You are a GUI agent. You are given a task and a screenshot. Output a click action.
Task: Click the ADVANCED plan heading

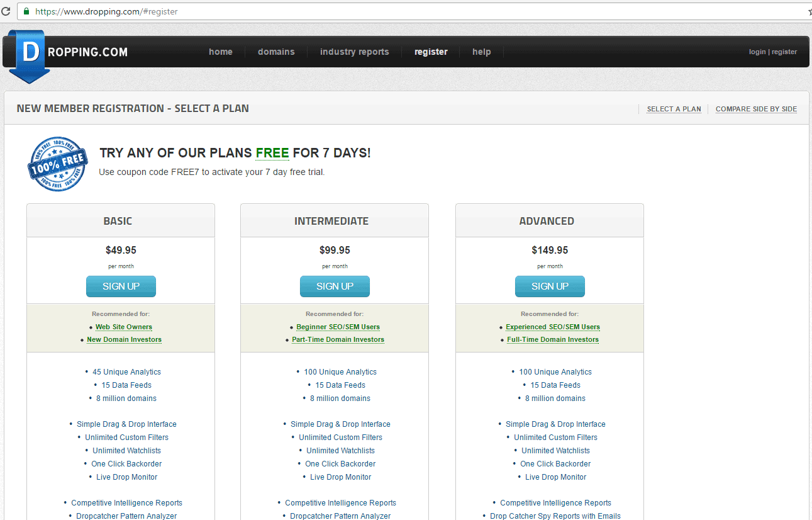[547, 221]
